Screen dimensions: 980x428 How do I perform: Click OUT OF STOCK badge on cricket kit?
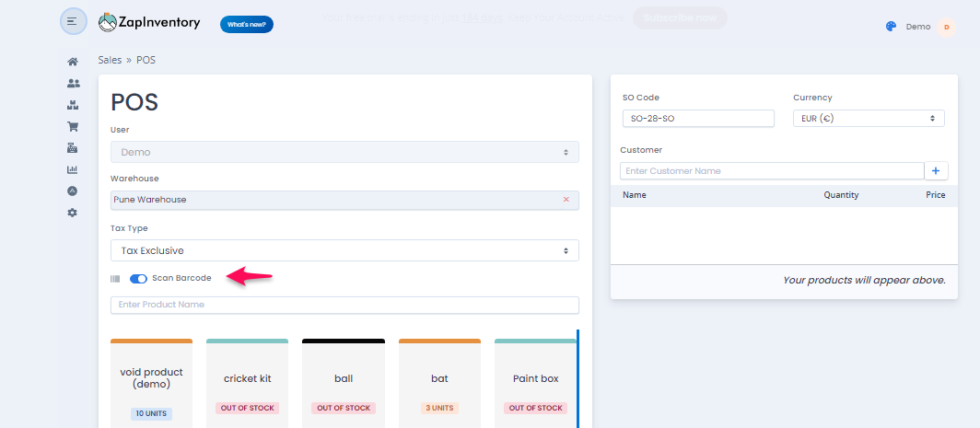(x=248, y=408)
